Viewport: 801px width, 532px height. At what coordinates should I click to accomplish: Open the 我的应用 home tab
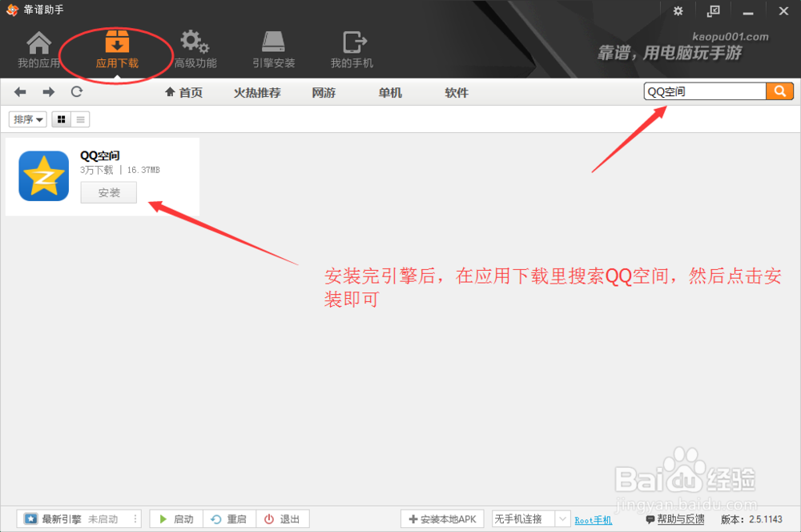pyautogui.click(x=38, y=50)
